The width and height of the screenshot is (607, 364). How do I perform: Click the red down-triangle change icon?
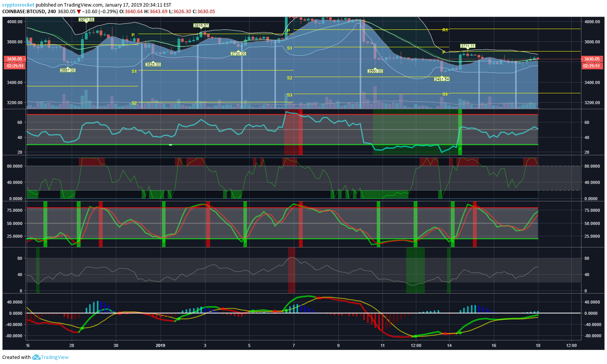(x=79, y=12)
